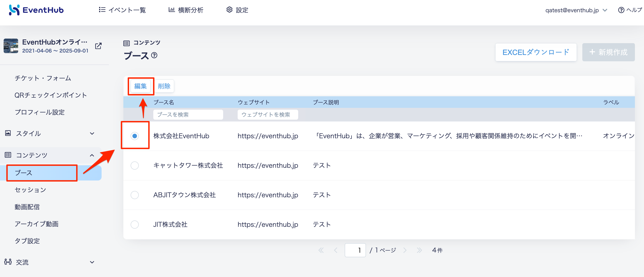The height and width of the screenshot is (277, 644).
Task: Click help question icon beside ブース heading
Action: [x=154, y=55]
